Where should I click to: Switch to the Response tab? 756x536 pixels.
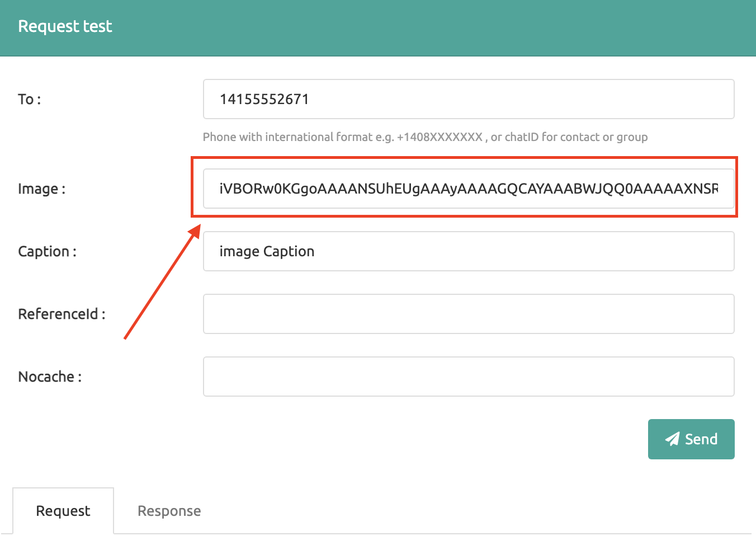click(169, 511)
